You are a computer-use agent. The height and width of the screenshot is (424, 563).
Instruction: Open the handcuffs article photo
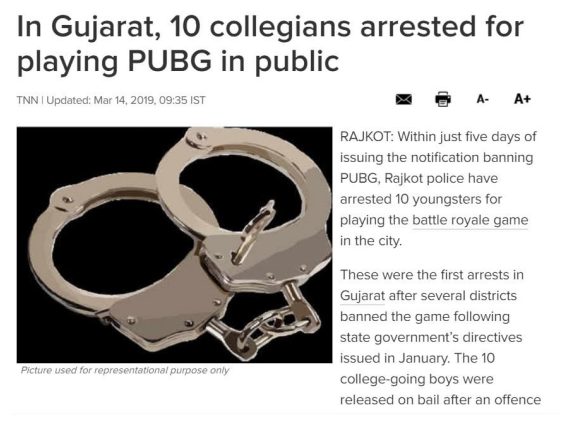(175, 244)
